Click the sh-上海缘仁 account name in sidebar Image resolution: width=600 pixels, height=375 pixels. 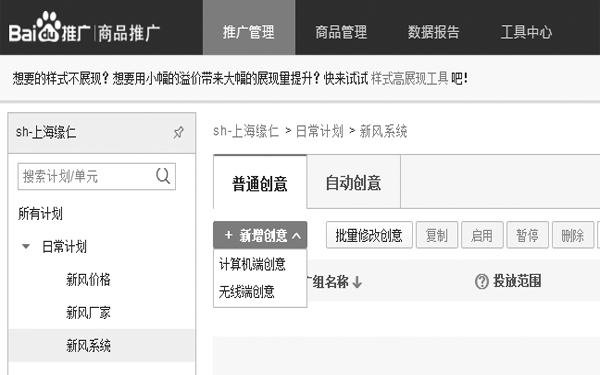pos(46,132)
